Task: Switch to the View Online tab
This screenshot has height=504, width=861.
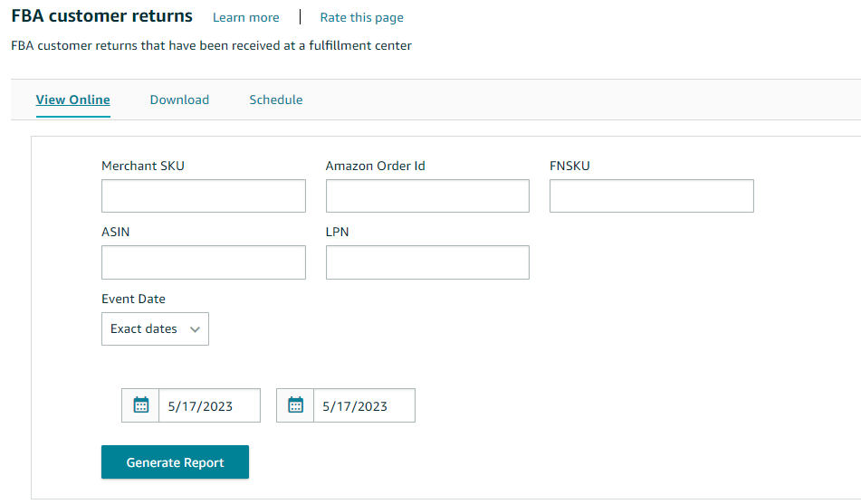Action: (x=73, y=100)
